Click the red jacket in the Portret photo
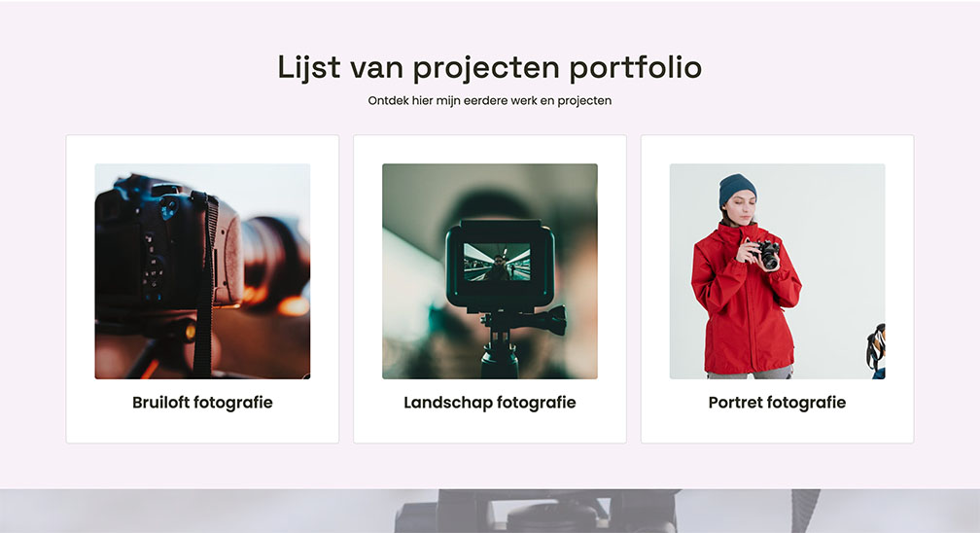 click(x=744, y=301)
